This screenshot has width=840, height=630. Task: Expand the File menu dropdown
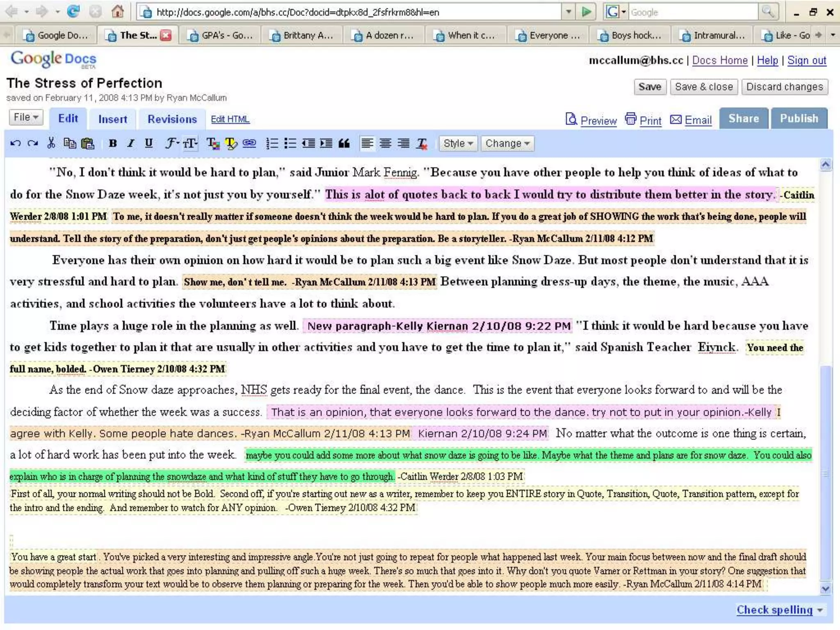tap(26, 118)
